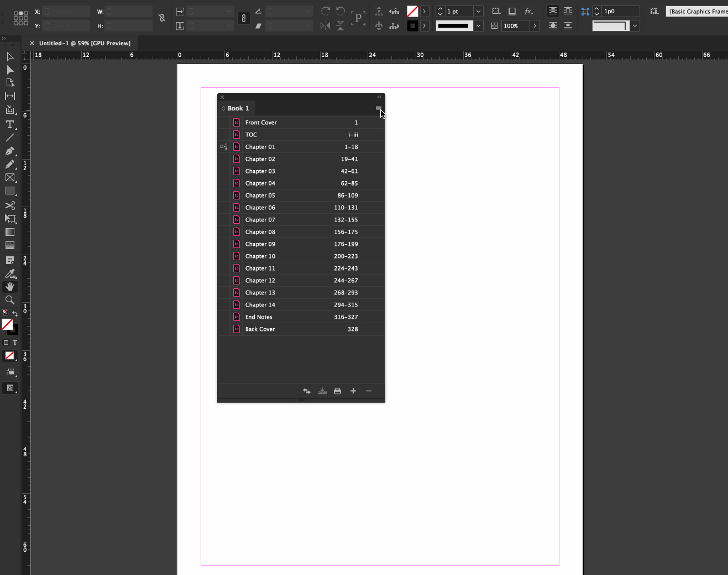
Task: Select the Gradient Swatch tool
Action: (10, 232)
